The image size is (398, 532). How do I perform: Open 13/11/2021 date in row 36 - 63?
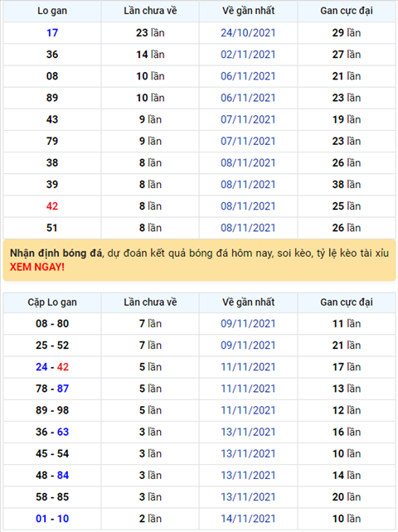pos(248,433)
